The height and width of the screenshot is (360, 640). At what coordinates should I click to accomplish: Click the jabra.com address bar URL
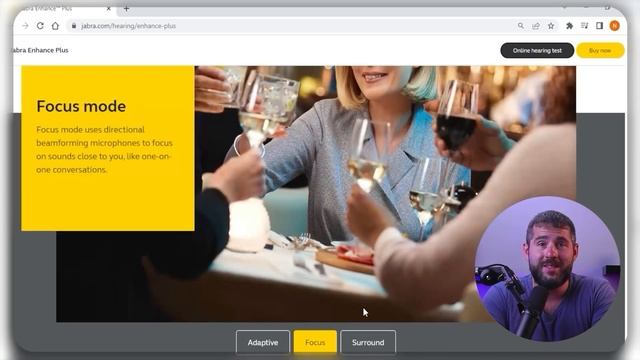pos(128,26)
